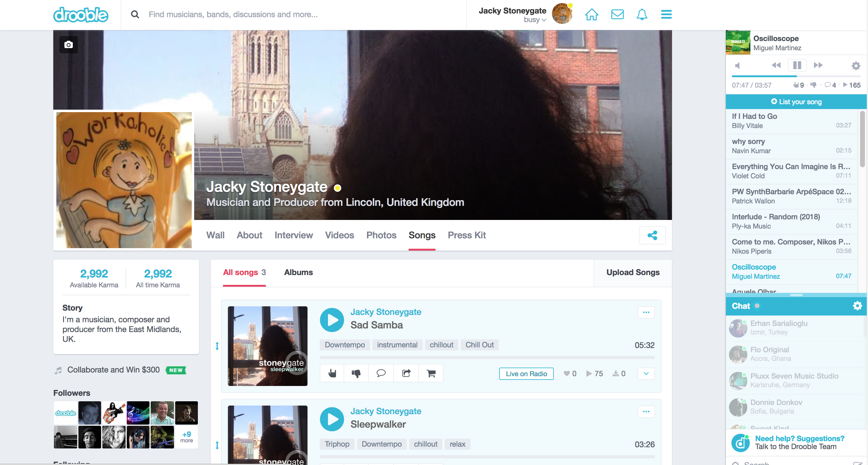This screenshot has height=465, width=868.
Task: Mute the radio player volume icon
Action: tap(738, 65)
